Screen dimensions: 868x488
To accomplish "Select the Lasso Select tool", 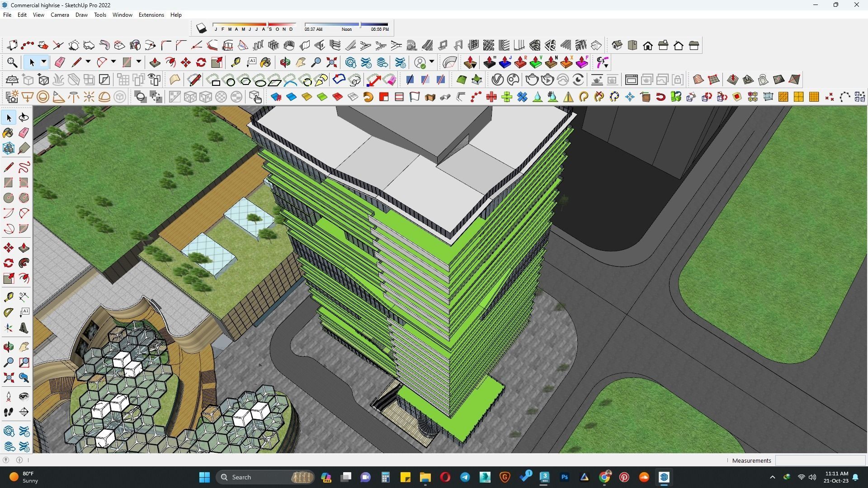I will (x=24, y=117).
